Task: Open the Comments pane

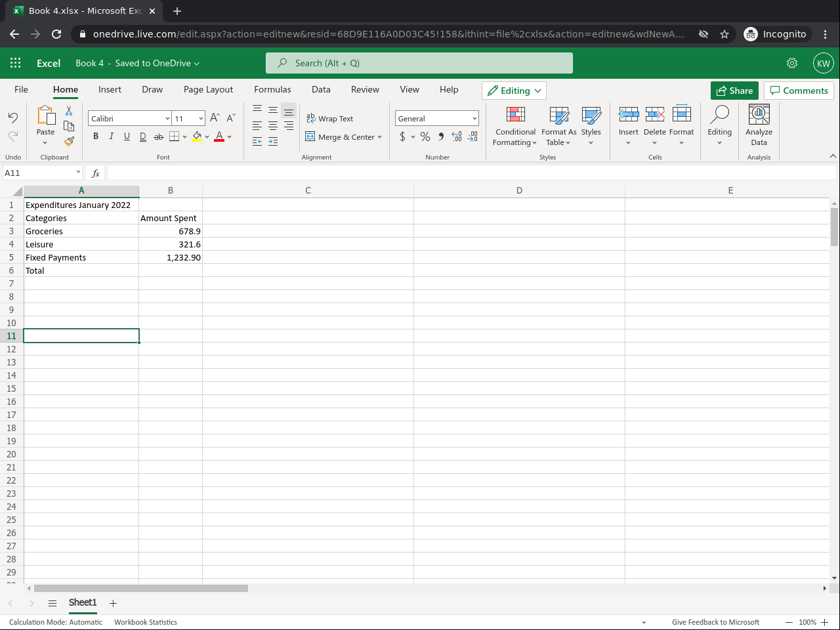Action: click(799, 91)
